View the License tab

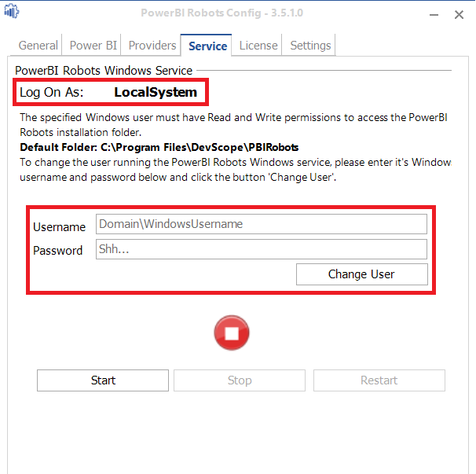(258, 46)
